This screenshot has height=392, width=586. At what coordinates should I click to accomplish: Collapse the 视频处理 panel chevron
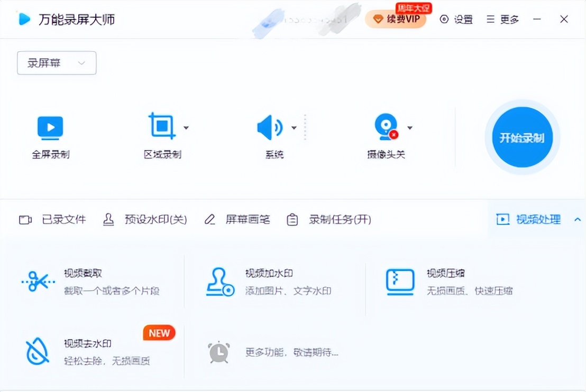(x=578, y=219)
